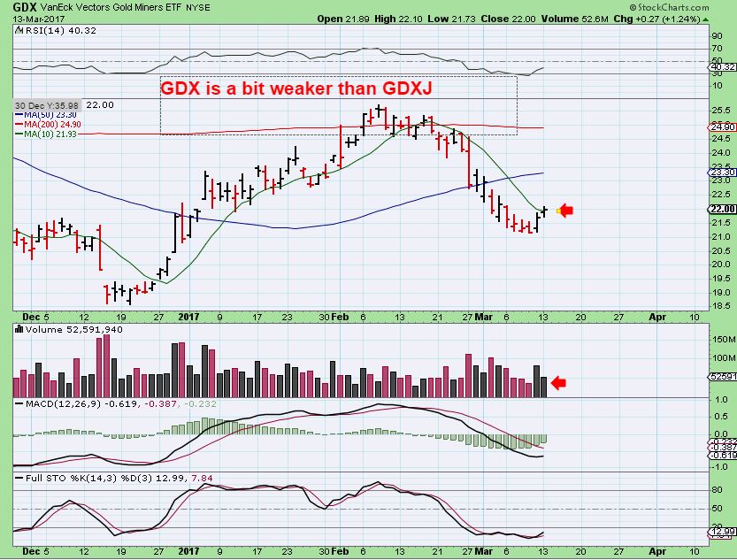737x560 pixels.
Task: Click the RSI(14) 40.32 indicator label
Action: point(61,31)
